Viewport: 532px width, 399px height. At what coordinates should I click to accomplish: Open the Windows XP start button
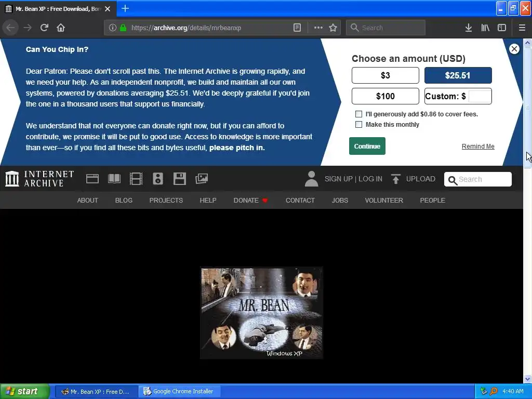25,391
